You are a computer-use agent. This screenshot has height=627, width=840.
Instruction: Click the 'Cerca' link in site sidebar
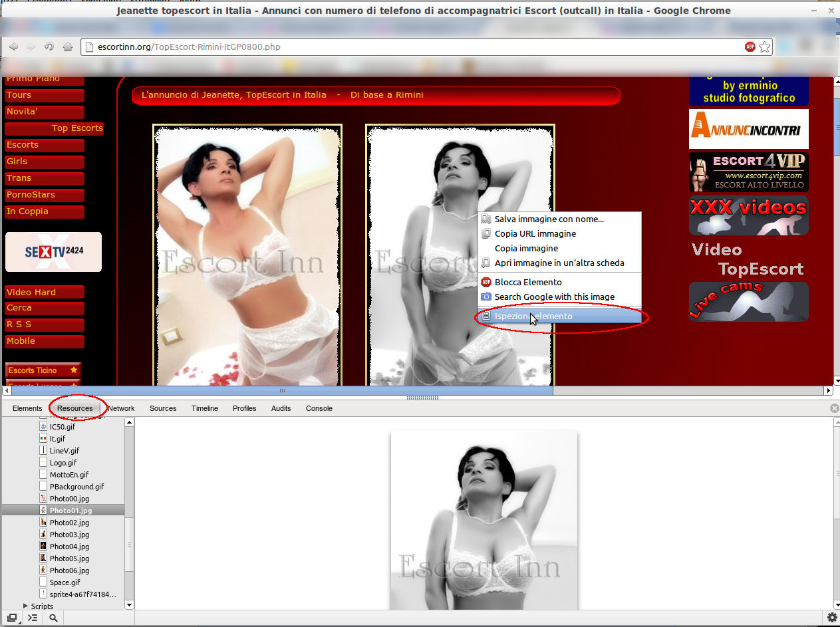19,308
